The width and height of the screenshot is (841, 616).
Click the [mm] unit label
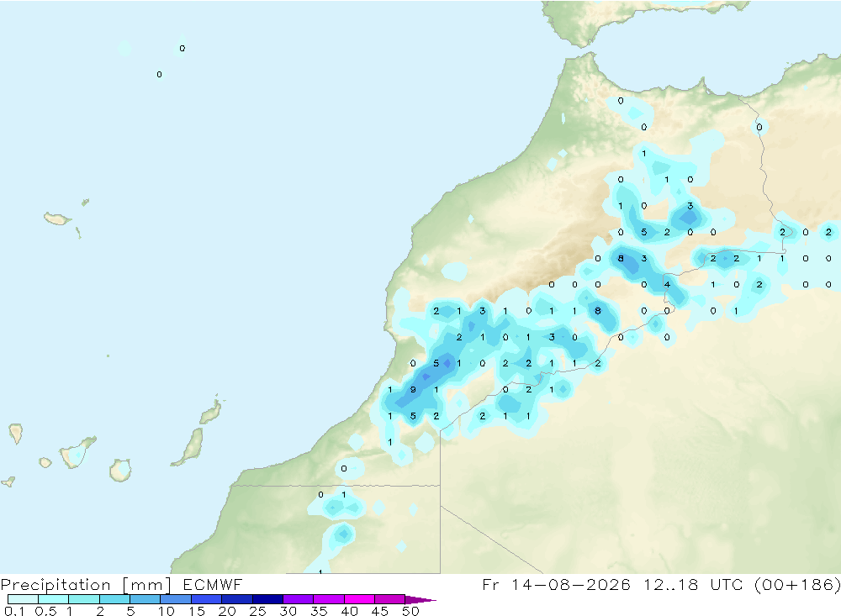point(147,585)
